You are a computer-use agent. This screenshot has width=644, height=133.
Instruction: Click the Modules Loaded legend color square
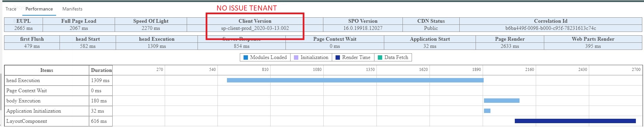(246, 58)
